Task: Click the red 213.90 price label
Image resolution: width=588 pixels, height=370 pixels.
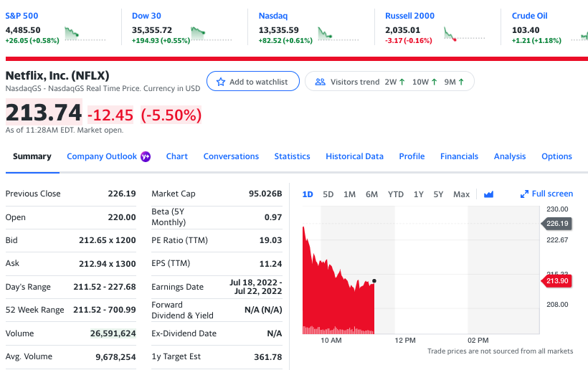Action: (x=556, y=281)
